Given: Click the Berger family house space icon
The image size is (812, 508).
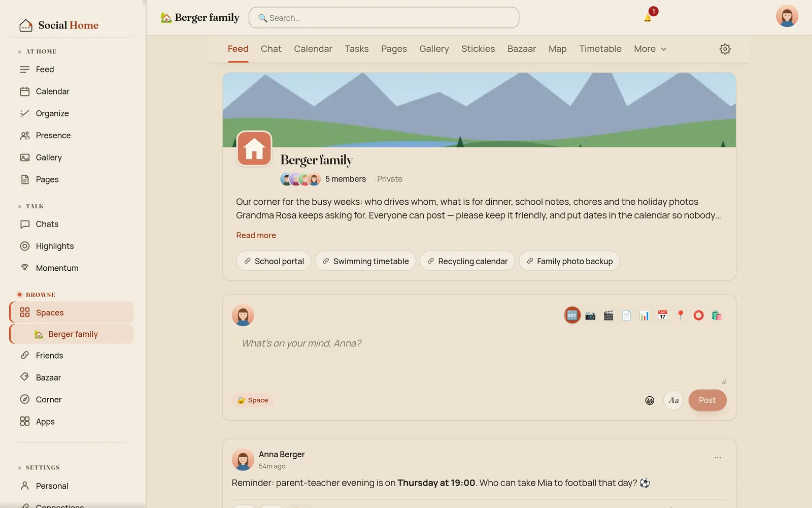Looking at the screenshot, I should coord(254,148).
